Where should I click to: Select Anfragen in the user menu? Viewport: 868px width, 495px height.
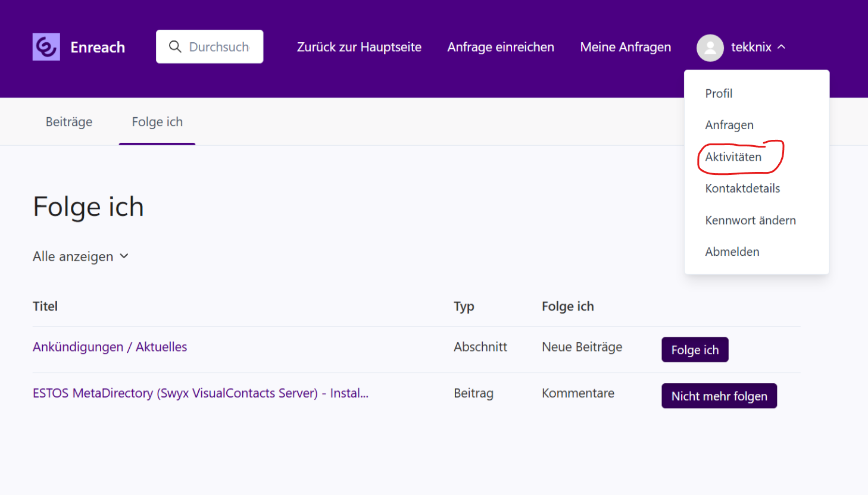[729, 125]
